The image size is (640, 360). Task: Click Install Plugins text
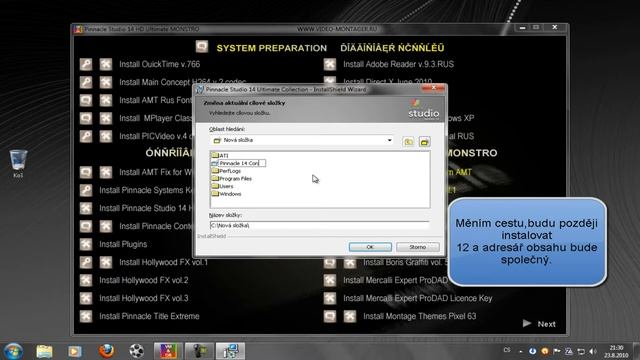click(x=123, y=244)
